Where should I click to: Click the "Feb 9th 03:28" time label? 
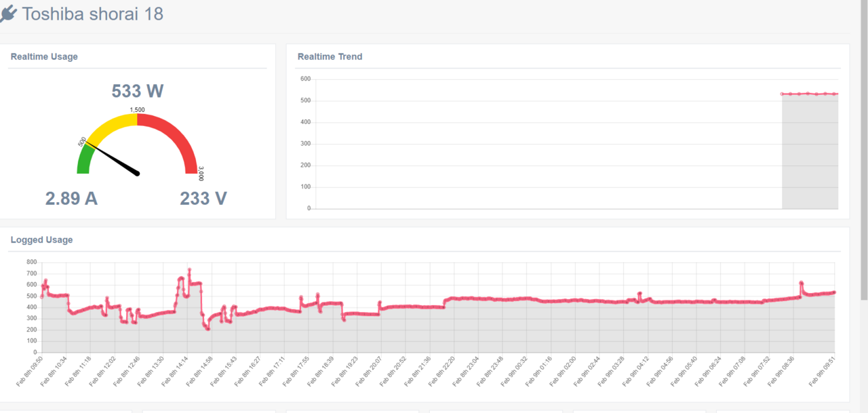pyautogui.click(x=612, y=372)
